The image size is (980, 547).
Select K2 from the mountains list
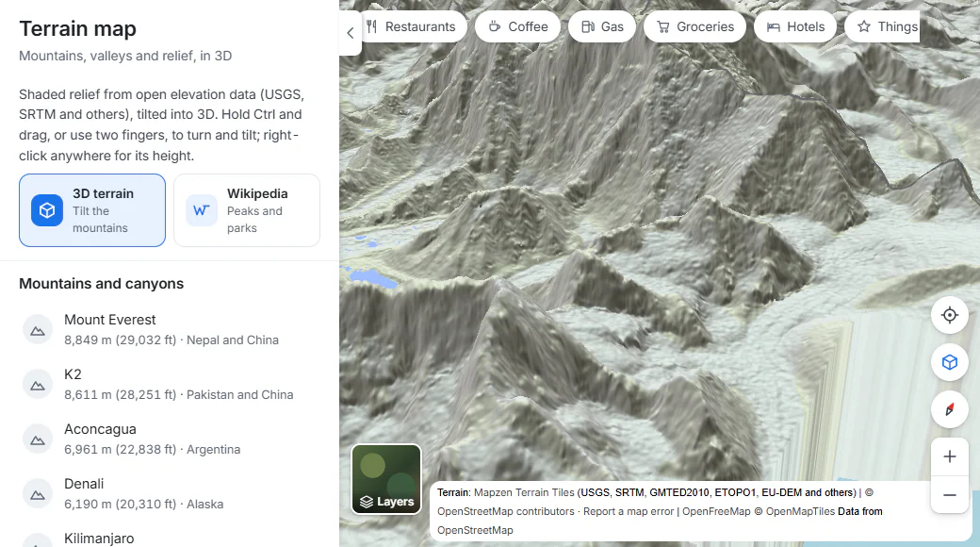[x=170, y=384]
